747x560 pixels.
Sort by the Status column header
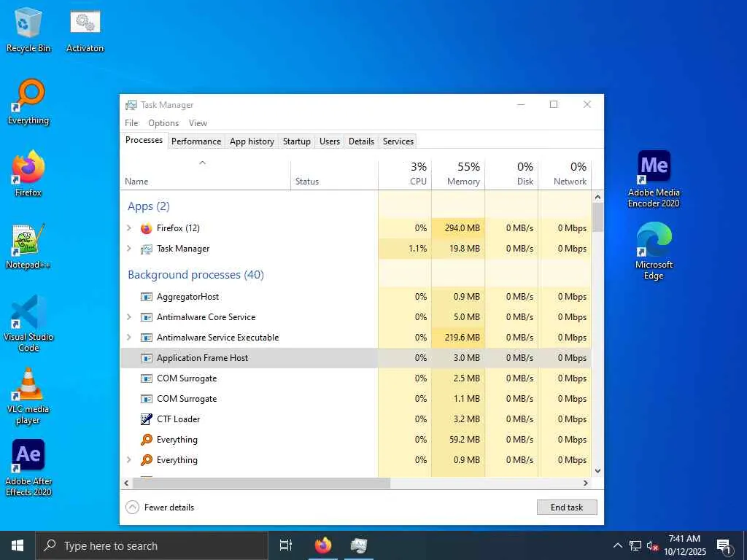[x=334, y=174]
